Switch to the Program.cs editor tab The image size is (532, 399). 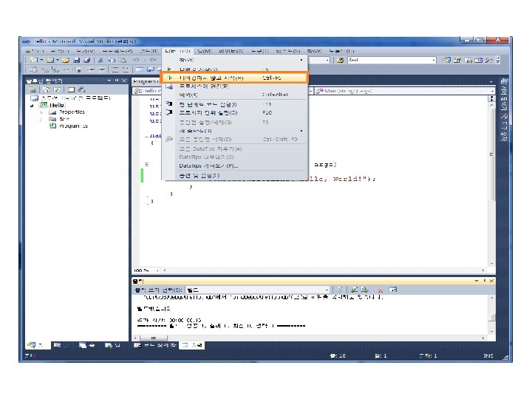(x=146, y=81)
